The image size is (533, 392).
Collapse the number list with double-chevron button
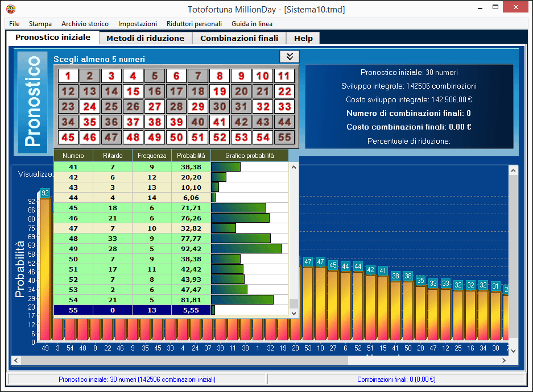pyautogui.click(x=290, y=56)
